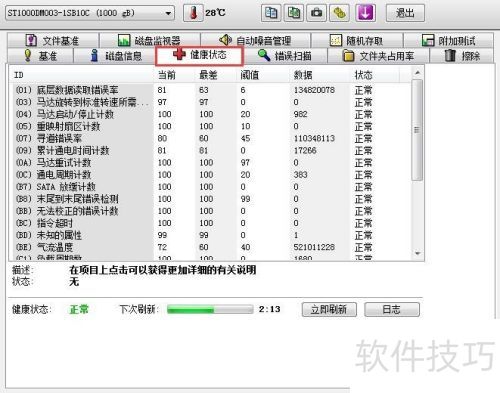Select the 健康状态 health tab

tap(199, 55)
